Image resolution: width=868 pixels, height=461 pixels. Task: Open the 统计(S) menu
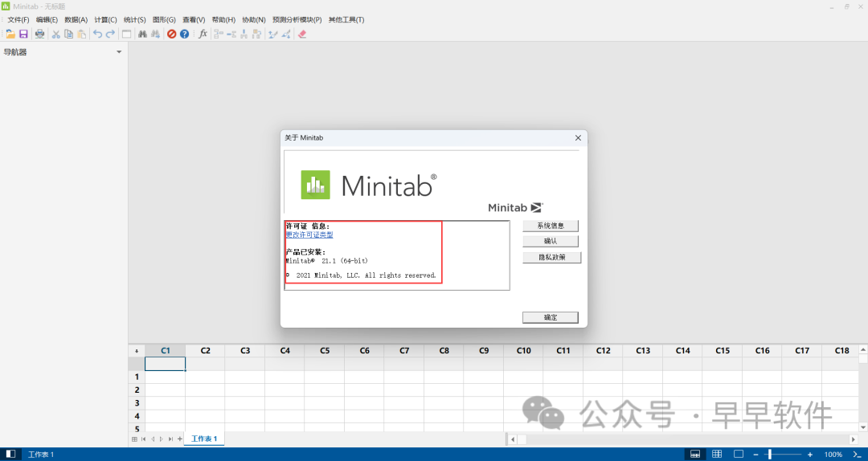pyautogui.click(x=135, y=19)
